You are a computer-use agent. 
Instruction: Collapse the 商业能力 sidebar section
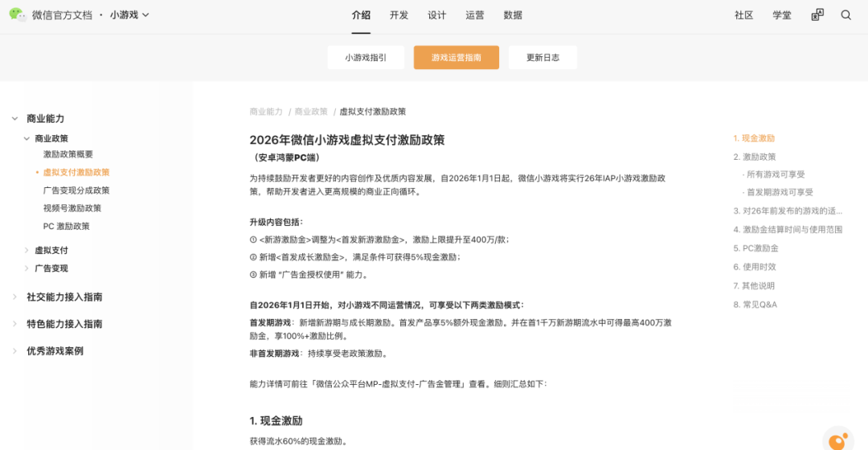coord(14,118)
